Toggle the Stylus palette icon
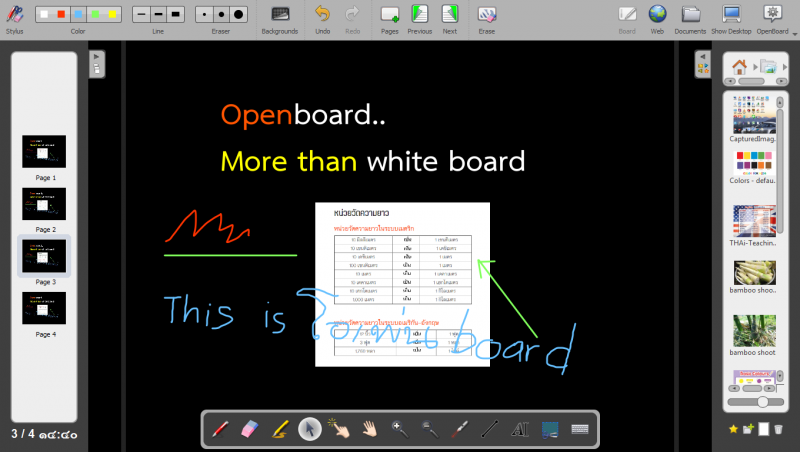The width and height of the screenshot is (800, 452). click(15, 14)
